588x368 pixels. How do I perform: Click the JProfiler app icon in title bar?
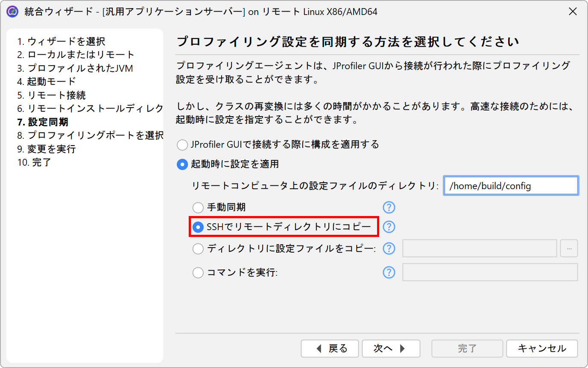click(x=13, y=12)
